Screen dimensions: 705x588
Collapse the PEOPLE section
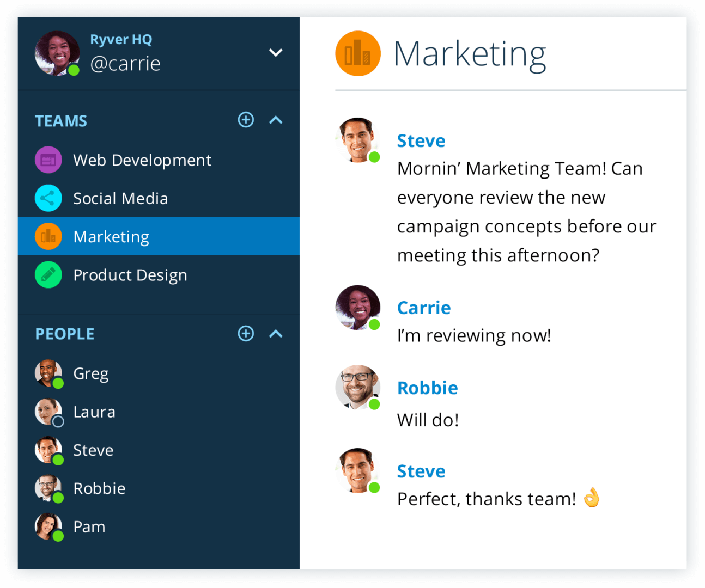click(x=276, y=334)
